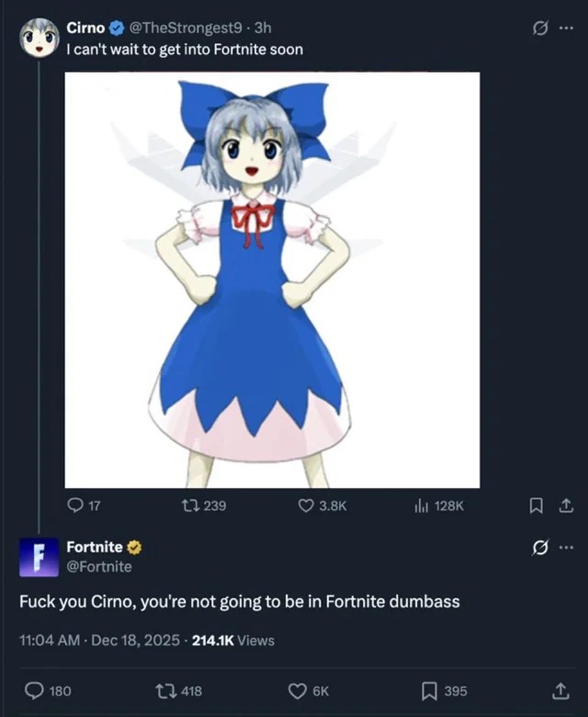
Task: Open Grok icon on Cirno's post
Action: pyautogui.click(x=540, y=27)
